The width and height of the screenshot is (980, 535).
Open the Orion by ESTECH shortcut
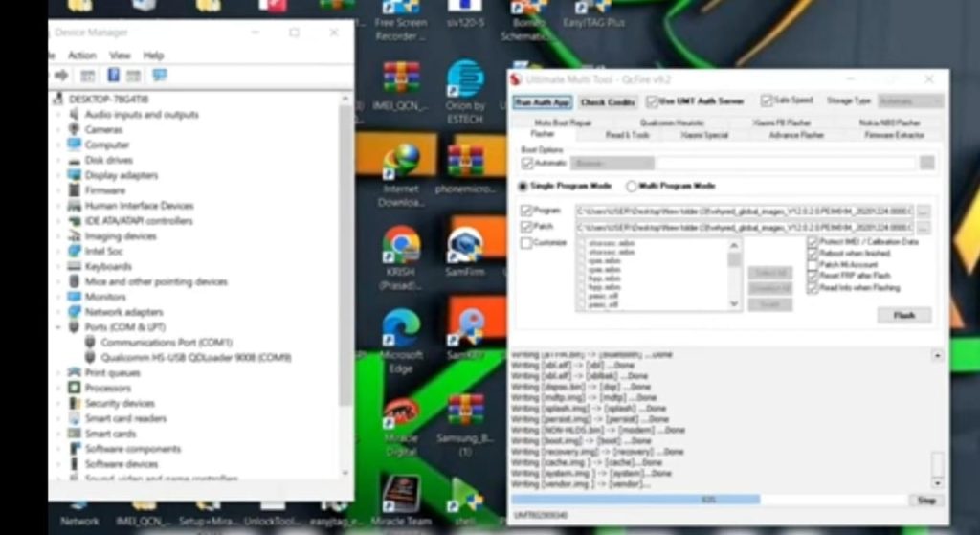[465, 78]
